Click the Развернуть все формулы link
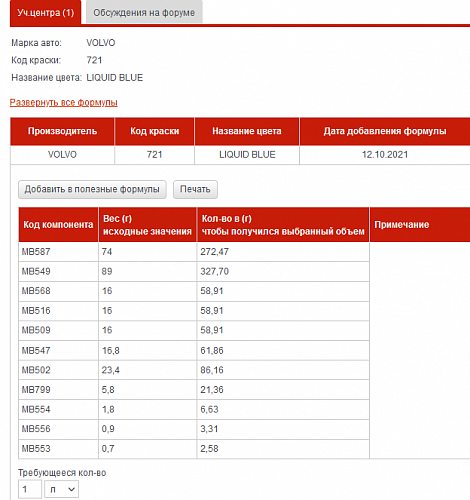The image size is (470, 500). [x=64, y=102]
